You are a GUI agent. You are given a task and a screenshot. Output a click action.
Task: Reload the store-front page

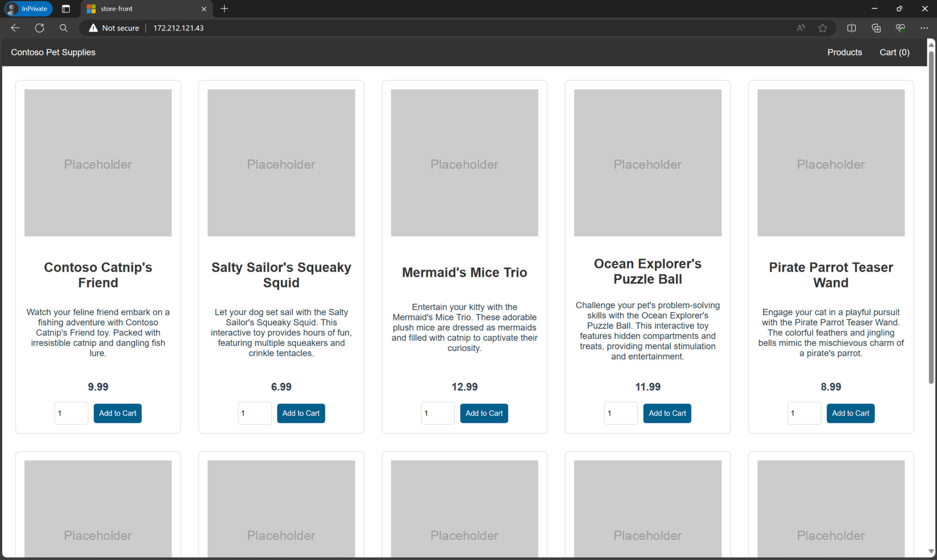point(39,28)
